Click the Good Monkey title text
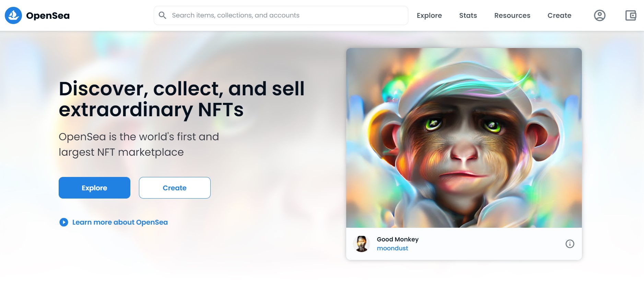Viewport: 644px width, 298px height. tap(398, 239)
